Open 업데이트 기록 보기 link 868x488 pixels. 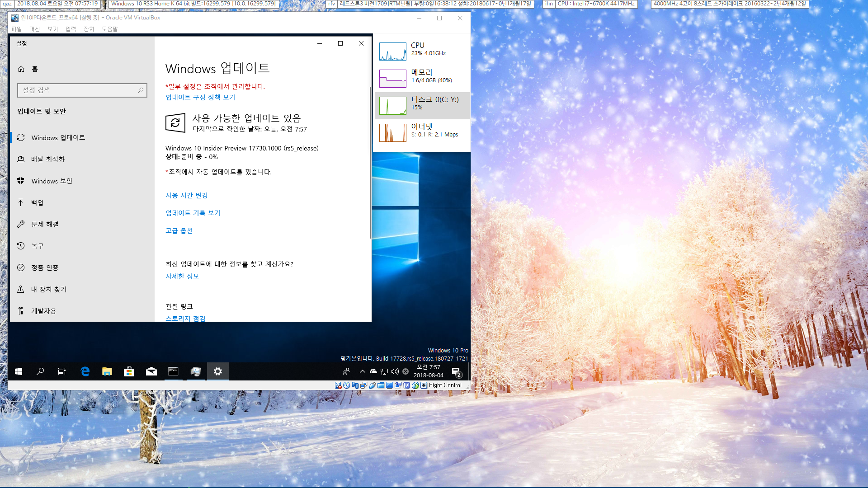[x=193, y=213]
